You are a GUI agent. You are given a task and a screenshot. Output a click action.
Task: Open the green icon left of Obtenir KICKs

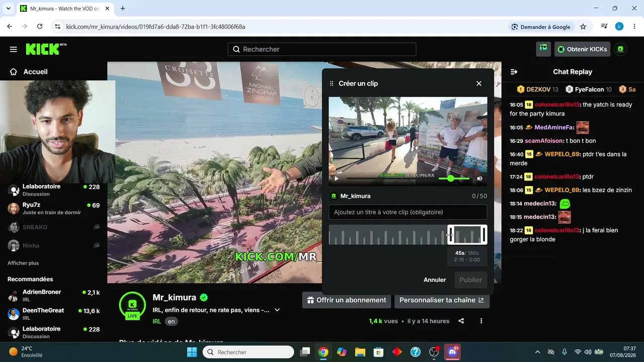[543, 49]
